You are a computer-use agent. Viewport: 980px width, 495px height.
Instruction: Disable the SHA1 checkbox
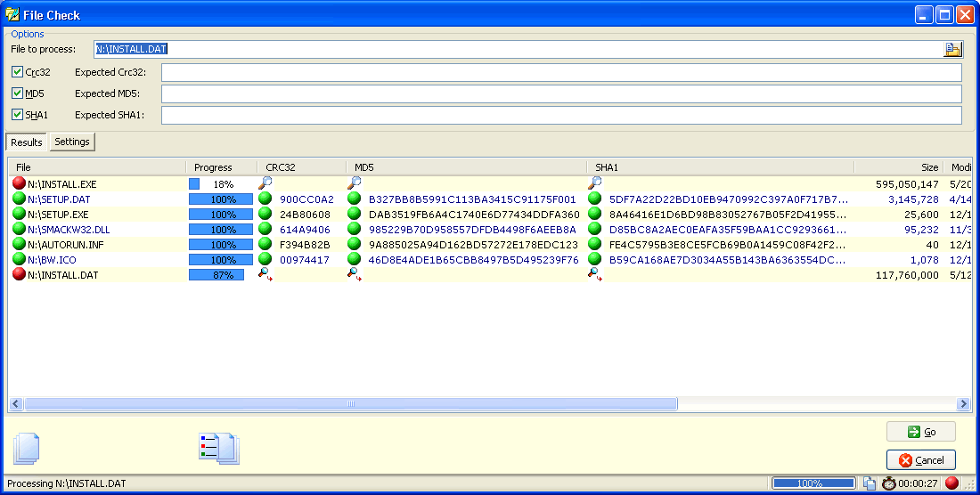coord(18,115)
